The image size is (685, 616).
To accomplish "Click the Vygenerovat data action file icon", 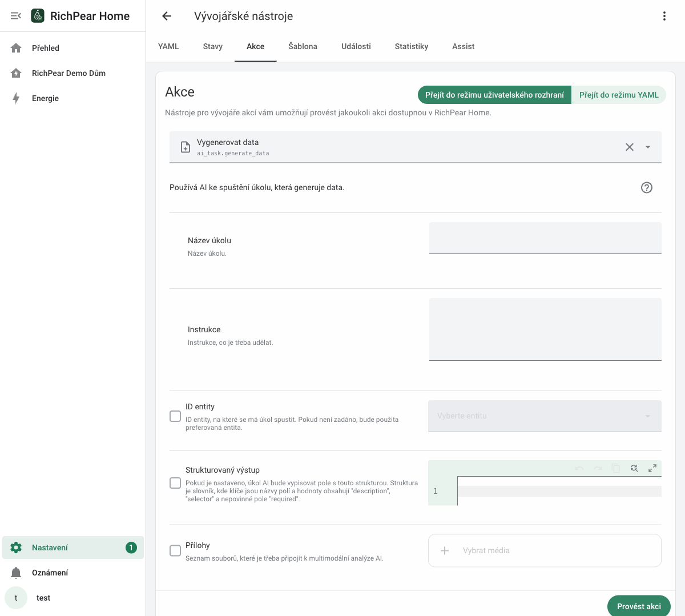I will click(186, 147).
